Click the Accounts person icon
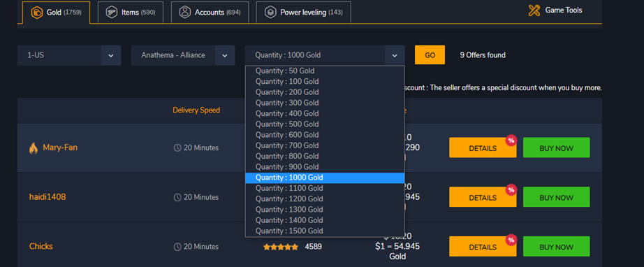This screenshot has height=267, width=644. tap(185, 13)
